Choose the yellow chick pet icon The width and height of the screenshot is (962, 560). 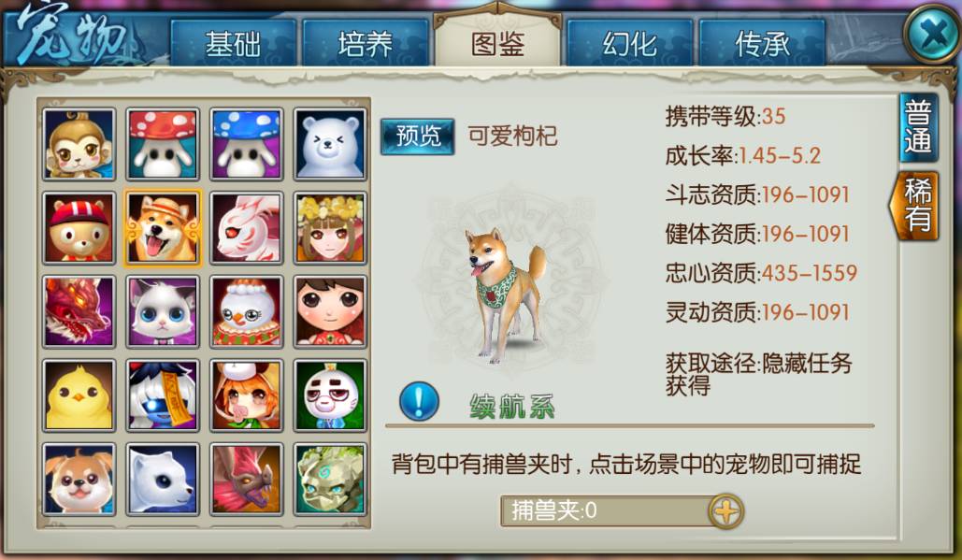tap(79, 395)
